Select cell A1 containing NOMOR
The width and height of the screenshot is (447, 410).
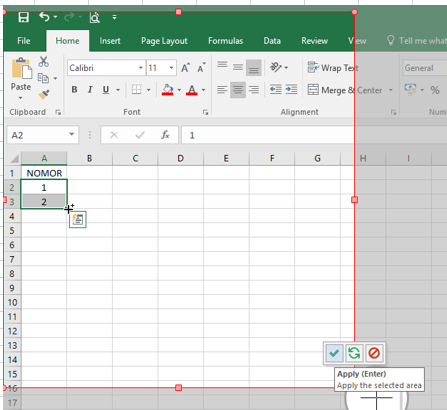tap(44, 173)
